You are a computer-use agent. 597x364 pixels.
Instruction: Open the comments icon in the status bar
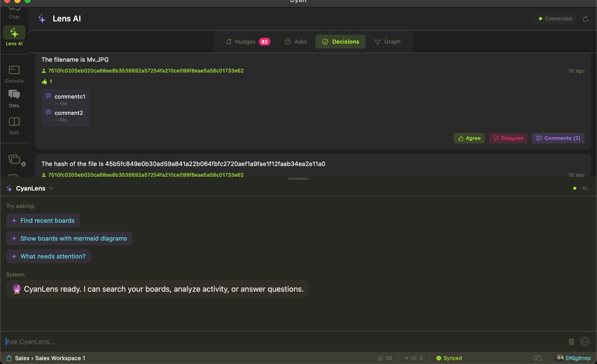click(538, 358)
